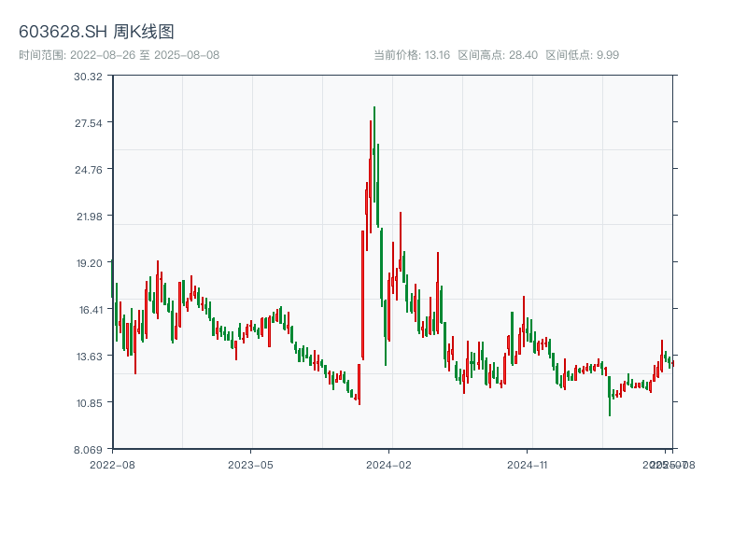Click the tallest green candle at the 28.40 peak

point(374,155)
